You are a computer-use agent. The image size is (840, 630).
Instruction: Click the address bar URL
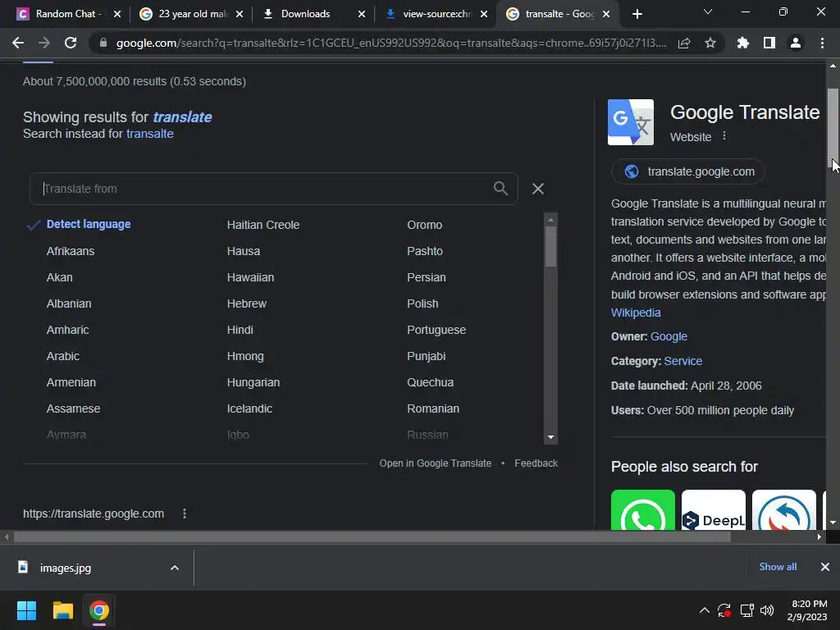[391, 43]
